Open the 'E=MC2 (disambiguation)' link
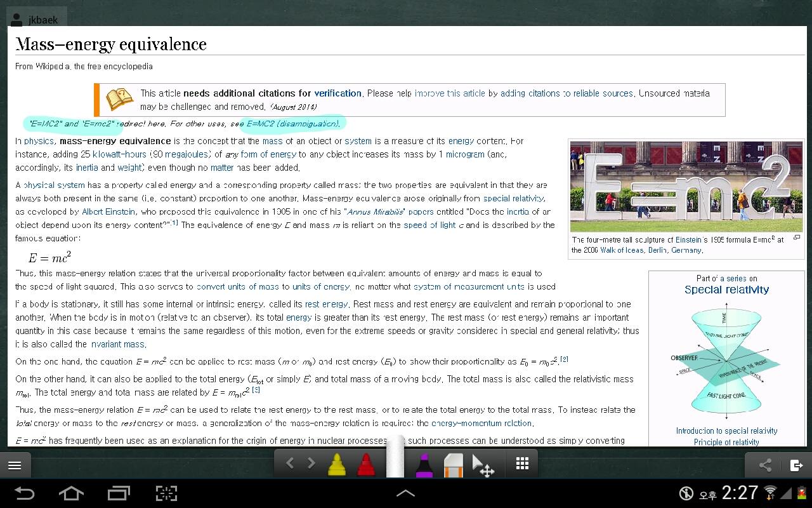 coord(293,123)
